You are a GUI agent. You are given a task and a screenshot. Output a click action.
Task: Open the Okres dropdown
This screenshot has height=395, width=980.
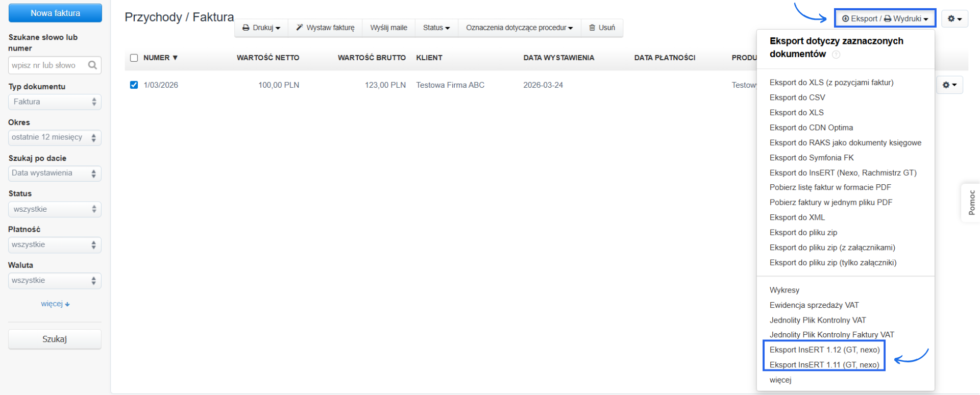(x=55, y=138)
